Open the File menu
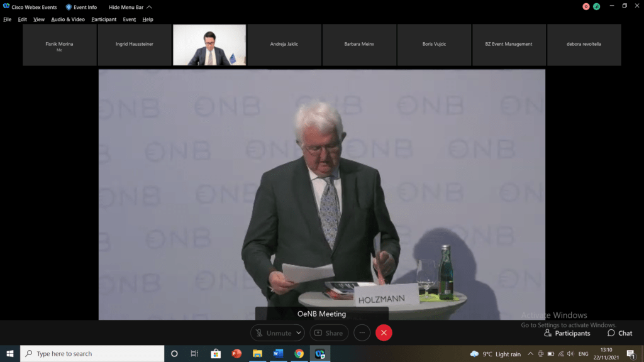Screen dimensions: 644x362 coord(8,19)
